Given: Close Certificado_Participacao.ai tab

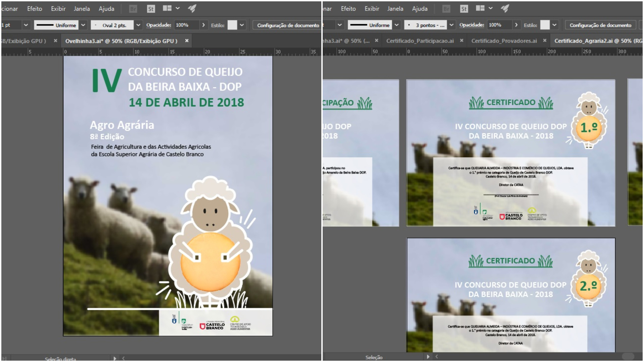Looking at the screenshot, I should tap(462, 41).
